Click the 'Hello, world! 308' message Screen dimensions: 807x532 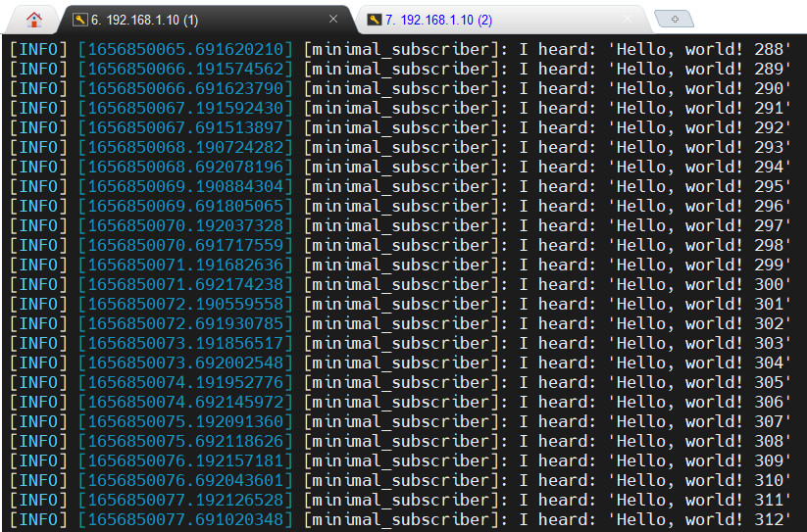(x=699, y=441)
